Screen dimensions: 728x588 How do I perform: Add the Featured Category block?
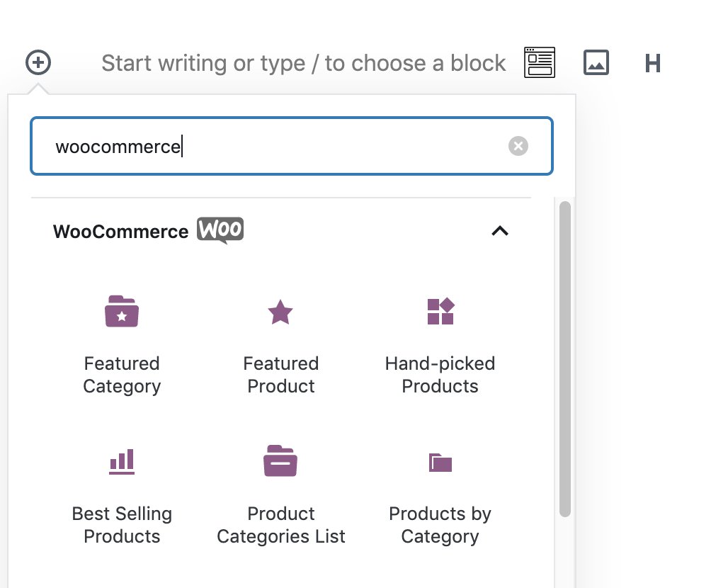tap(122, 344)
